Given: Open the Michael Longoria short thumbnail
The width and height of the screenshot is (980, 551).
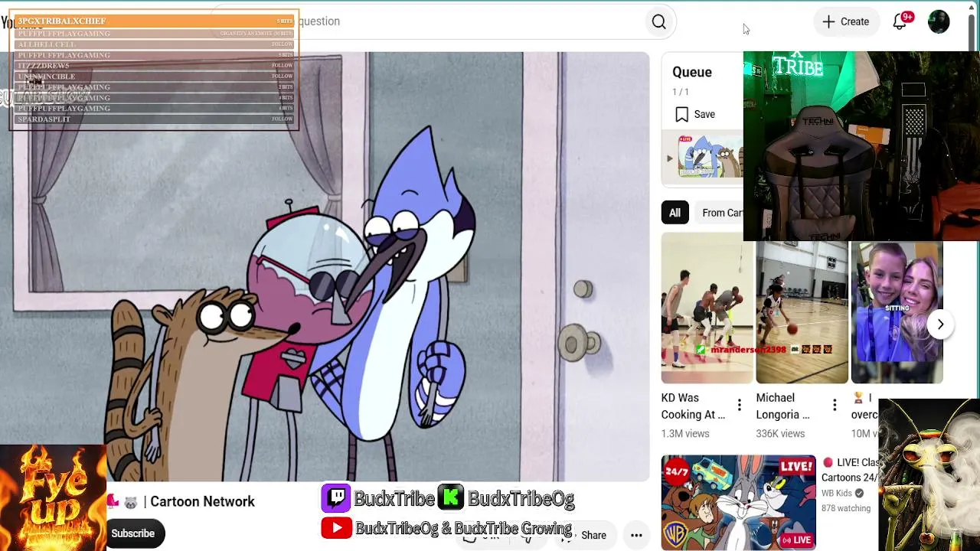Looking at the screenshot, I should (802, 312).
